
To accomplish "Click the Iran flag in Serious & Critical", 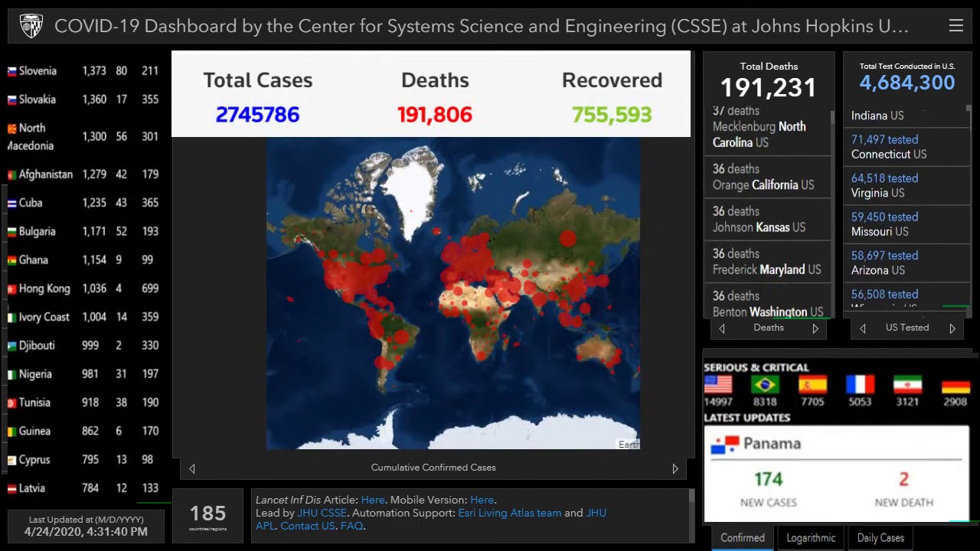I will tap(907, 384).
